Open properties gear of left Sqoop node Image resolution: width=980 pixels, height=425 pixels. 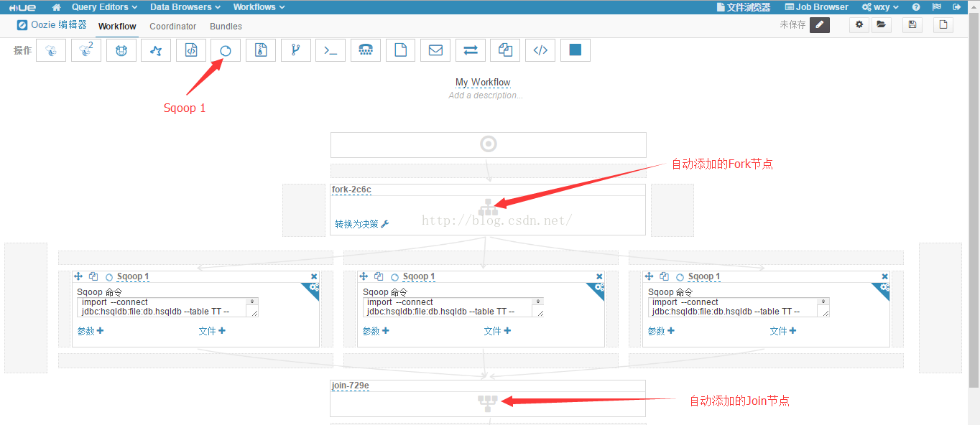[313, 289]
